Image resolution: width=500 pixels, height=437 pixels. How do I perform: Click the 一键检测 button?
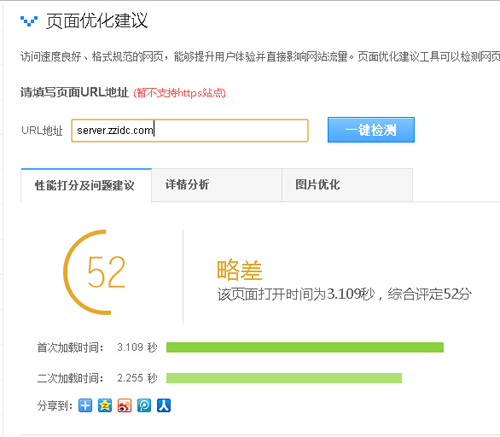371,130
